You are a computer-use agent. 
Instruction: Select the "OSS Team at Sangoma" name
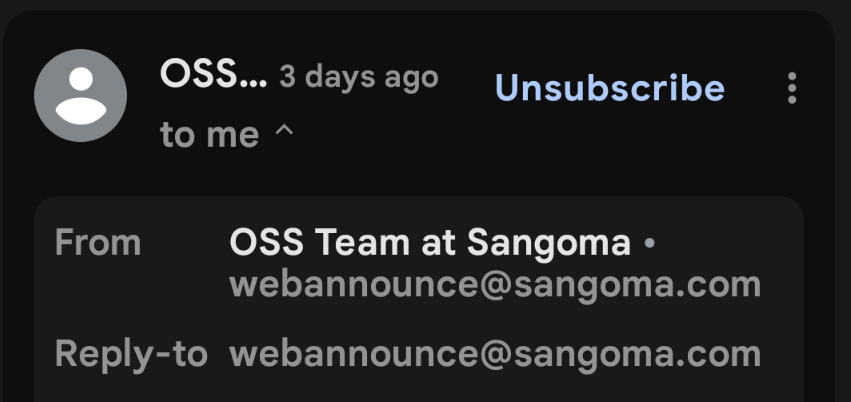click(x=430, y=242)
